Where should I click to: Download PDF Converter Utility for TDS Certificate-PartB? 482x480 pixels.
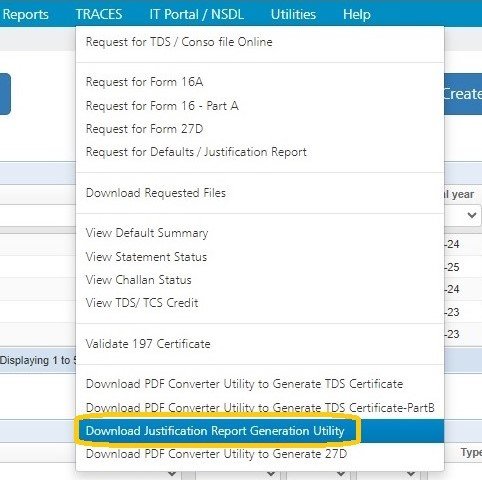260,408
